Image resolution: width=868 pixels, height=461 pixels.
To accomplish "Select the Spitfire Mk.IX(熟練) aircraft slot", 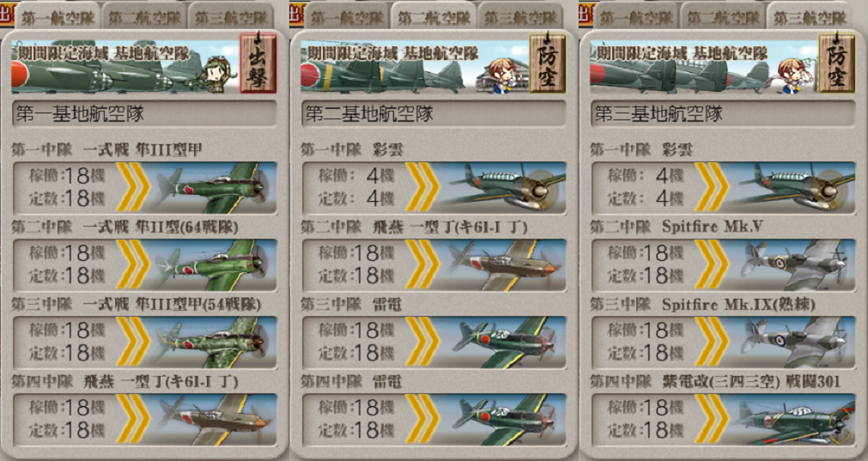I will click(x=724, y=342).
